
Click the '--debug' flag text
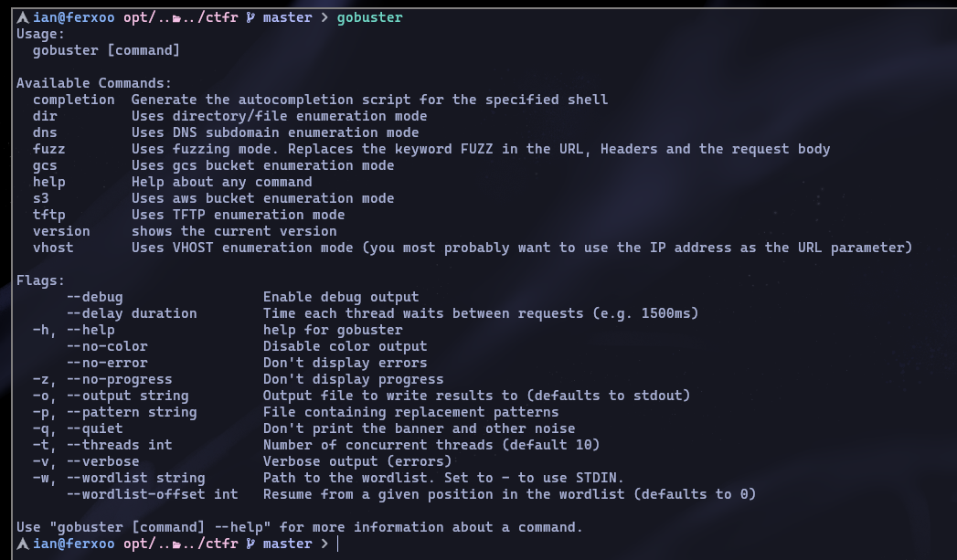click(94, 297)
